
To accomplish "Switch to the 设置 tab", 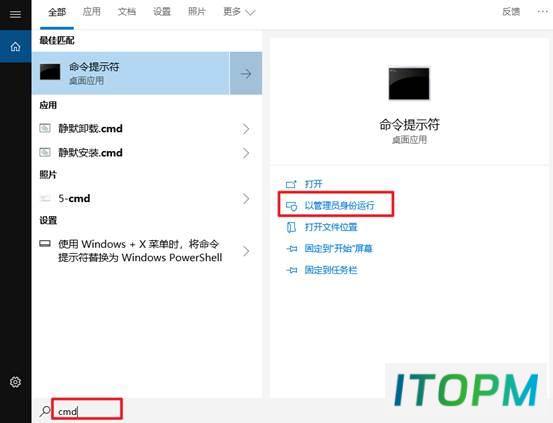I will tap(162, 12).
